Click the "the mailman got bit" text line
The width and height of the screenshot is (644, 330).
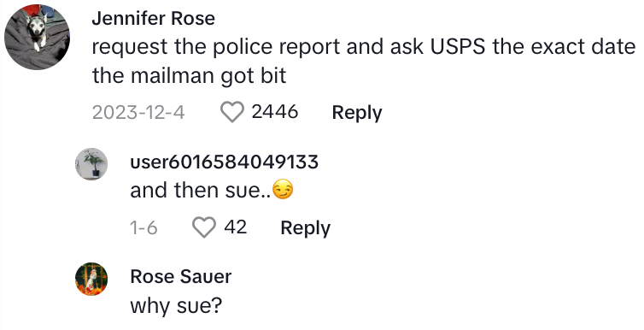point(189,76)
